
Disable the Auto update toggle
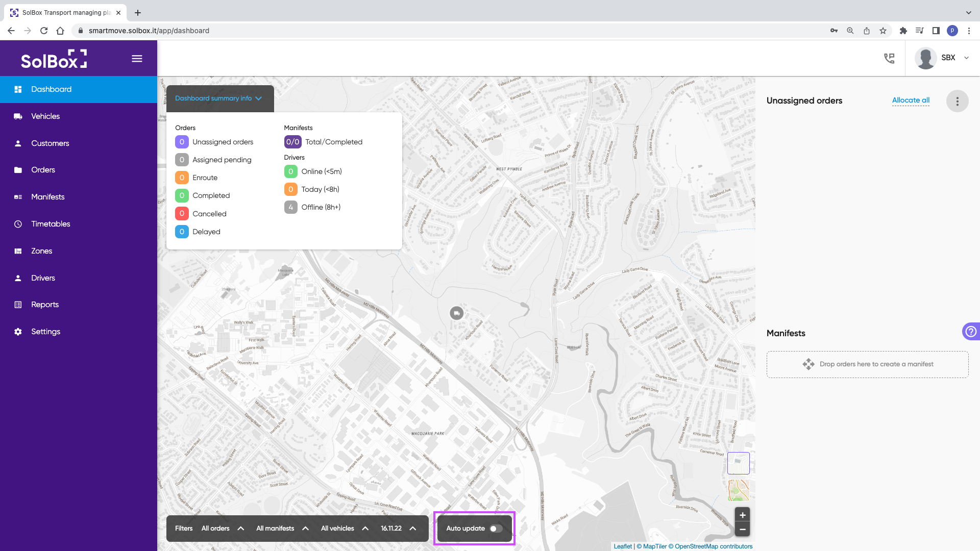point(496,529)
